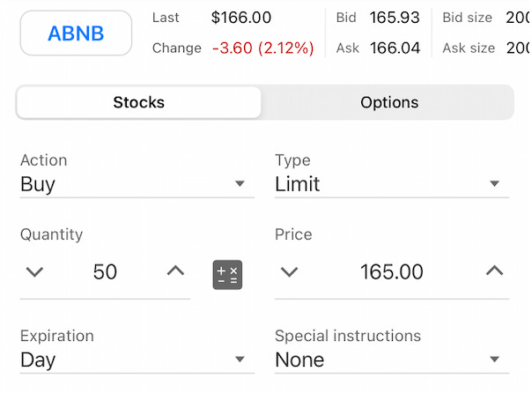Expand the Special instructions dropdown arrow
Viewport: 532px width, 393px height.
[x=494, y=359]
